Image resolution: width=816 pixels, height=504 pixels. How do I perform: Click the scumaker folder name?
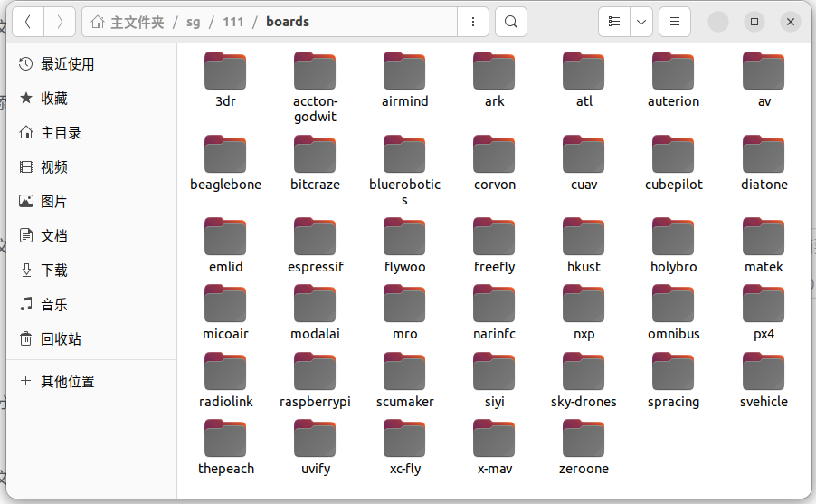(404, 402)
